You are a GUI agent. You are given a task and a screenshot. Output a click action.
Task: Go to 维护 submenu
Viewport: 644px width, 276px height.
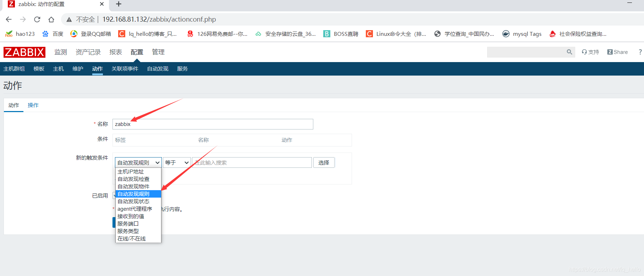[x=78, y=68]
